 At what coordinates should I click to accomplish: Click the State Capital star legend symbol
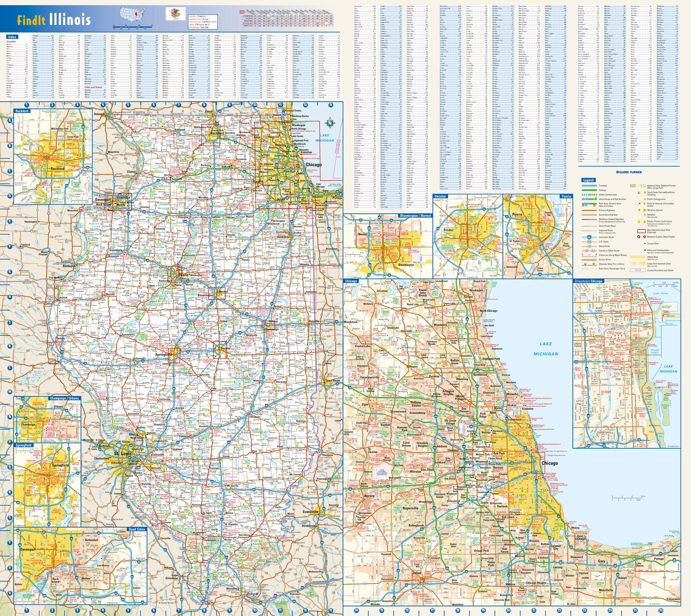pyautogui.click(x=644, y=237)
